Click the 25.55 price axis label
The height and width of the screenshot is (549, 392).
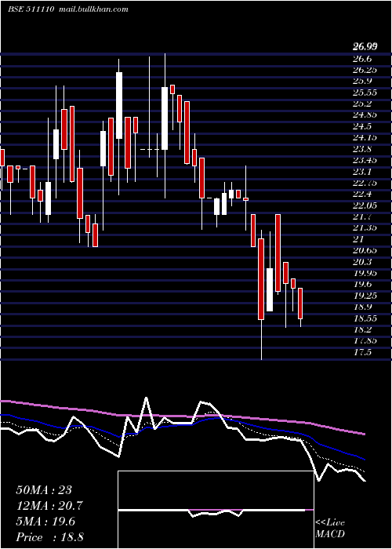(x=365, y=93)
